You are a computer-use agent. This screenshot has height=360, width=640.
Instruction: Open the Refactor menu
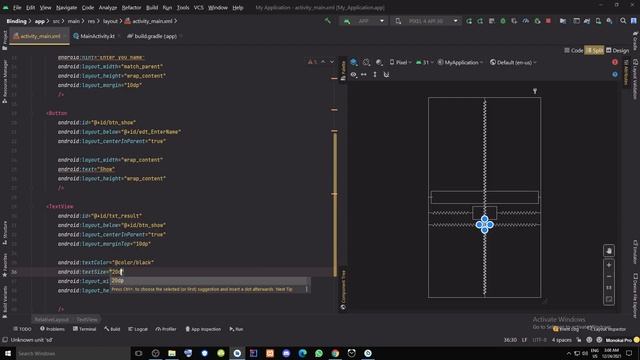click(x=131, y=7)
